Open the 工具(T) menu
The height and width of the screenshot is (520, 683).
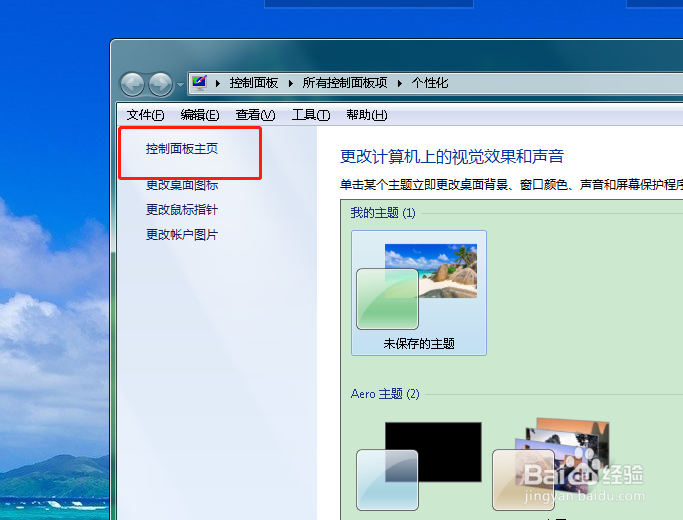point(311,115)
